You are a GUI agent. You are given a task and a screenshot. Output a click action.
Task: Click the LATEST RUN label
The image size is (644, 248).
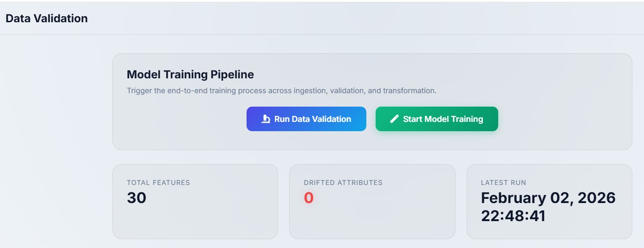[503, 183]
